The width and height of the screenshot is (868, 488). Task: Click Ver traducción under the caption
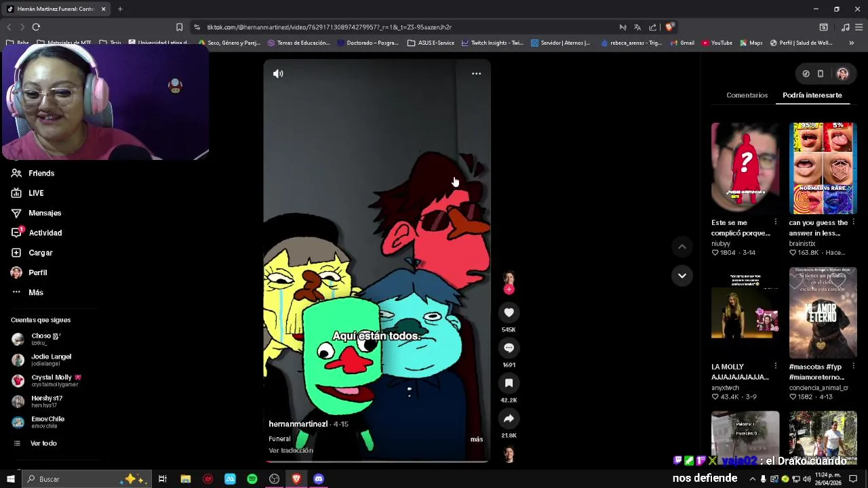(x=291, y=451)
